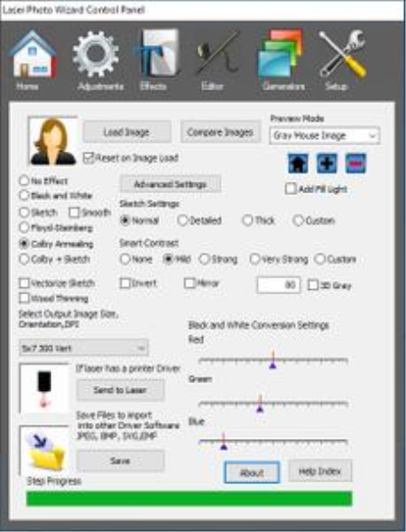The width and height of the screenshot is (406, 532).
Task: Select Colby Annealing radio button
Action: (x=23, y=244)
